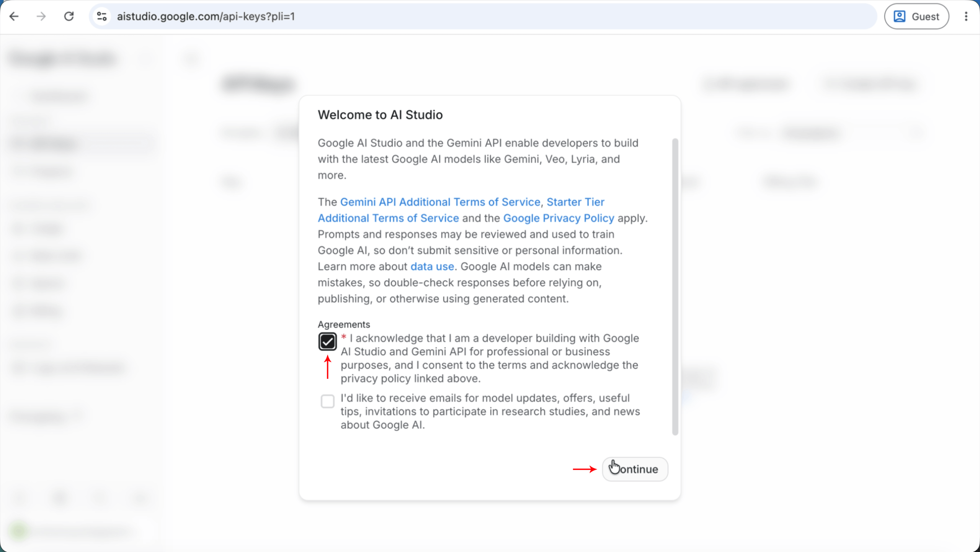Follow the data use link
The height and width of the screenshot is (552, 980).
coord(432,266)
